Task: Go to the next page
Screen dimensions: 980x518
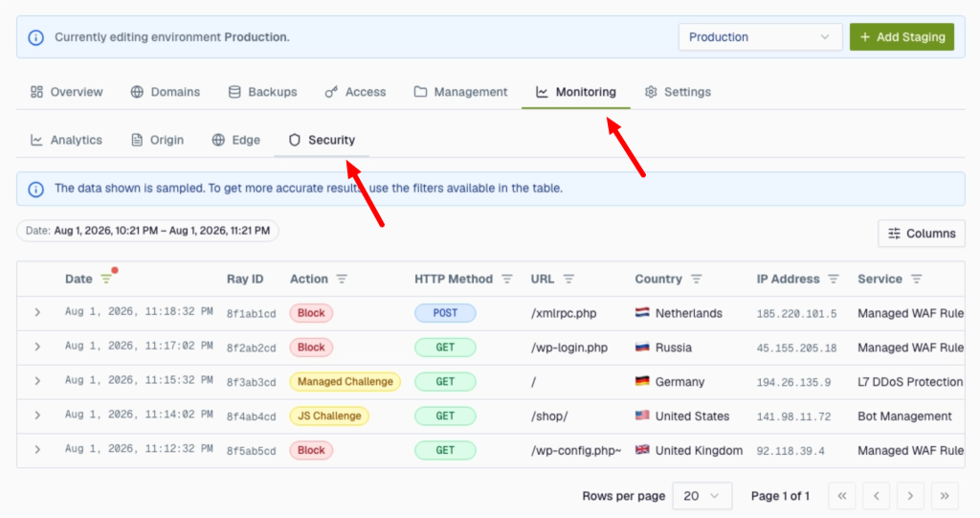Action: point(911,496)
